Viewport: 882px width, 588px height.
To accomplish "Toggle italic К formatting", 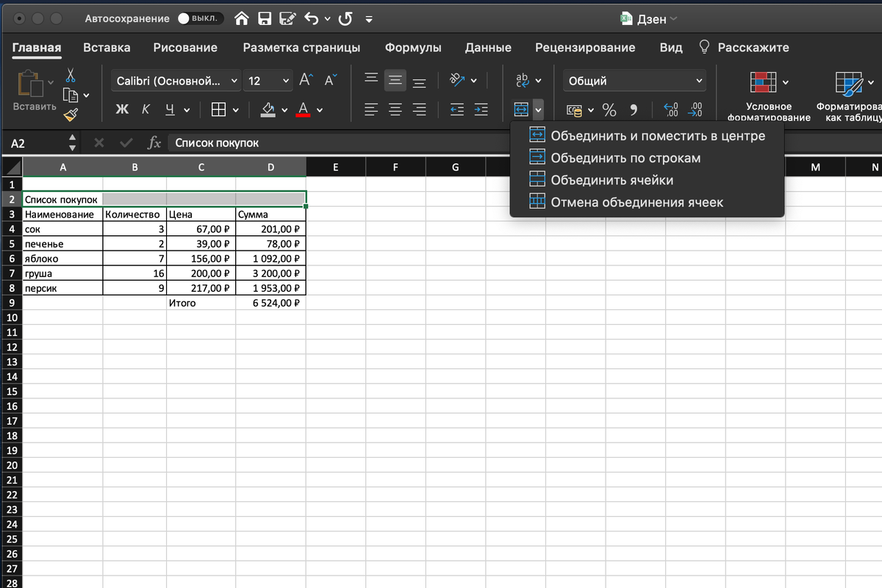I will click(x=146, y=110).
